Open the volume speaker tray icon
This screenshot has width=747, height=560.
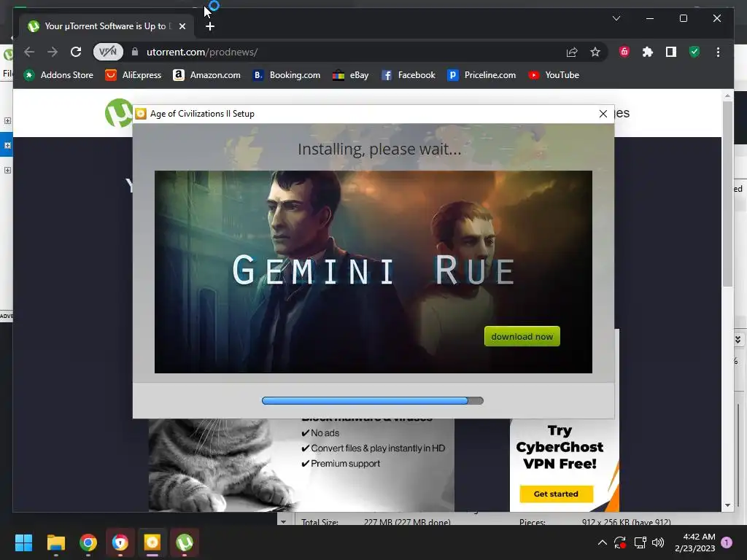pos(658,542)
